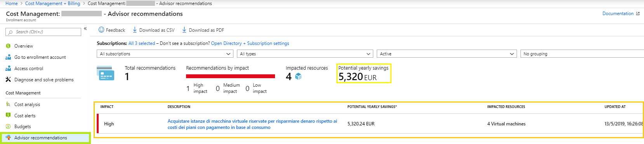
Task: Sort by IMPACTED RESOURCES column header
Action: 506,107
